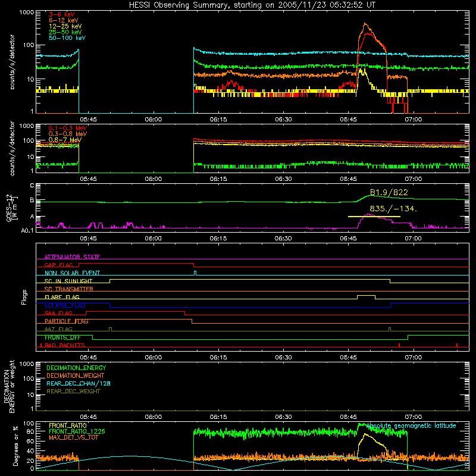The height and width of the screenshot is (476, 476).
Task: Select the cyan 50-100 keV legend label
Action: 67,38
